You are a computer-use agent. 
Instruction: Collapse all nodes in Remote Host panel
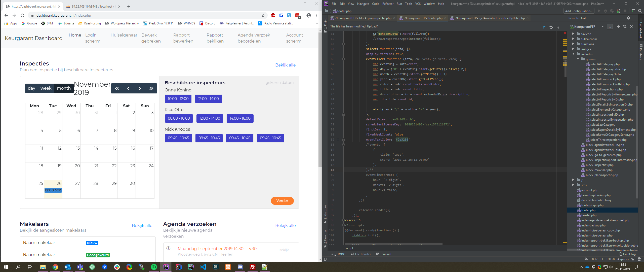coord(618,26)
